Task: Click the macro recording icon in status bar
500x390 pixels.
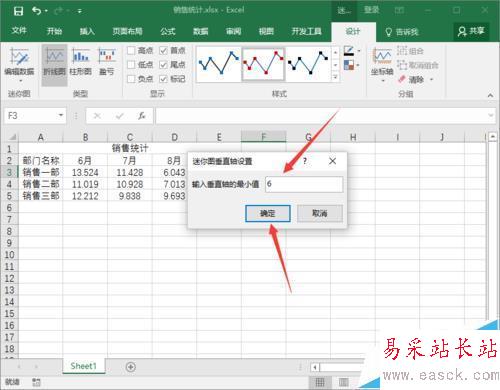Action: (x=36, y=382)
